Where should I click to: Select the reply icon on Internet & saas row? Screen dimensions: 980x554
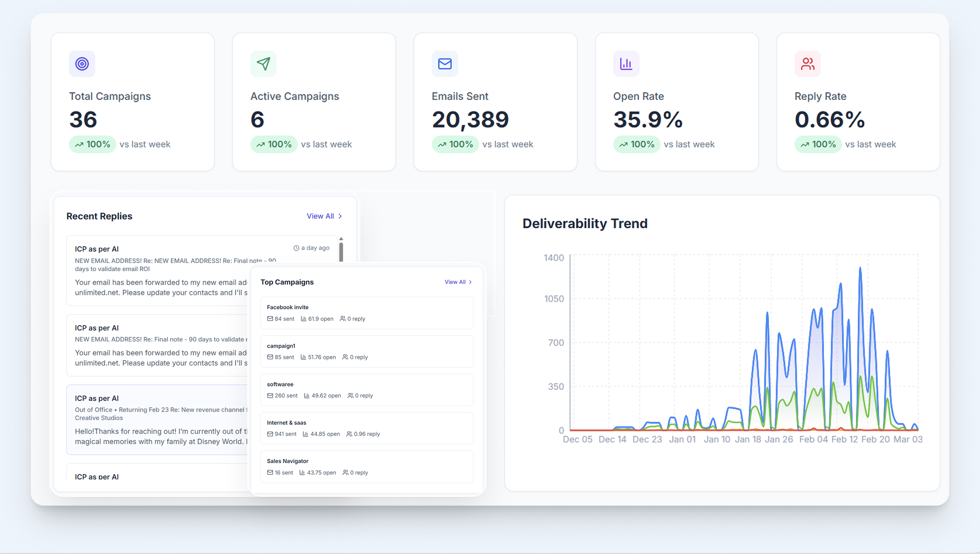[x=349, y=434]
